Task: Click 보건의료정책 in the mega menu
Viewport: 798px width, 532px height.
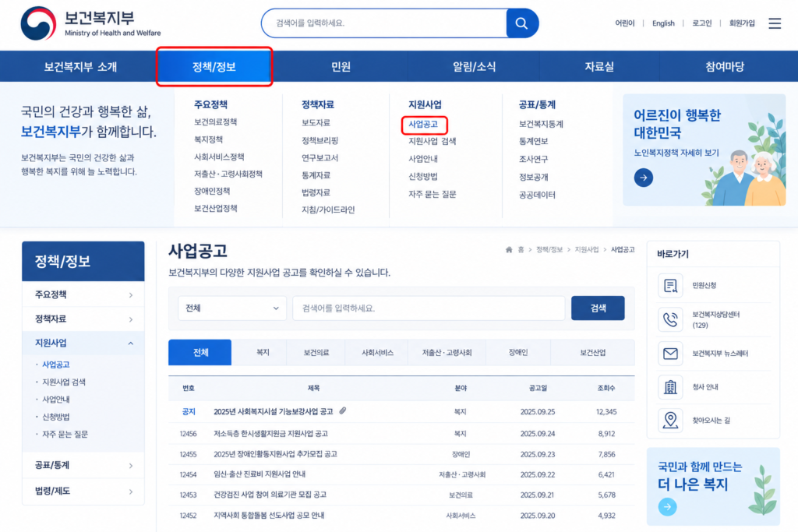Action: click(x=215, y=122)
